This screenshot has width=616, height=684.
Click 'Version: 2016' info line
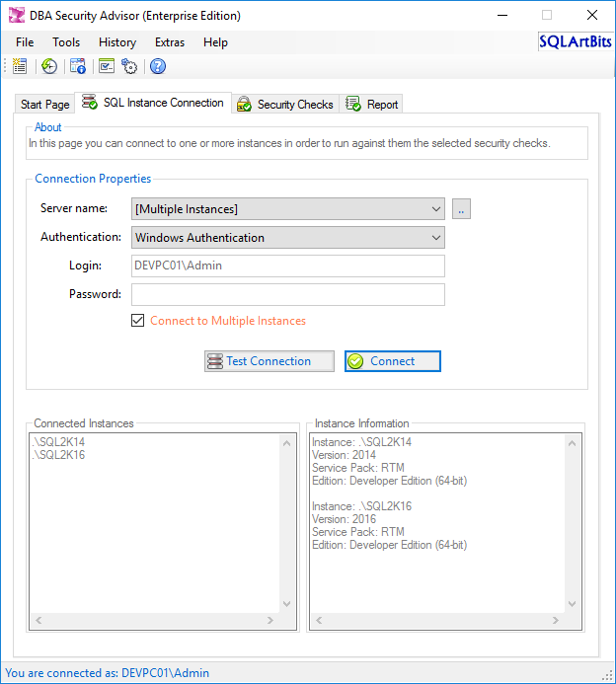pos(344,519)
